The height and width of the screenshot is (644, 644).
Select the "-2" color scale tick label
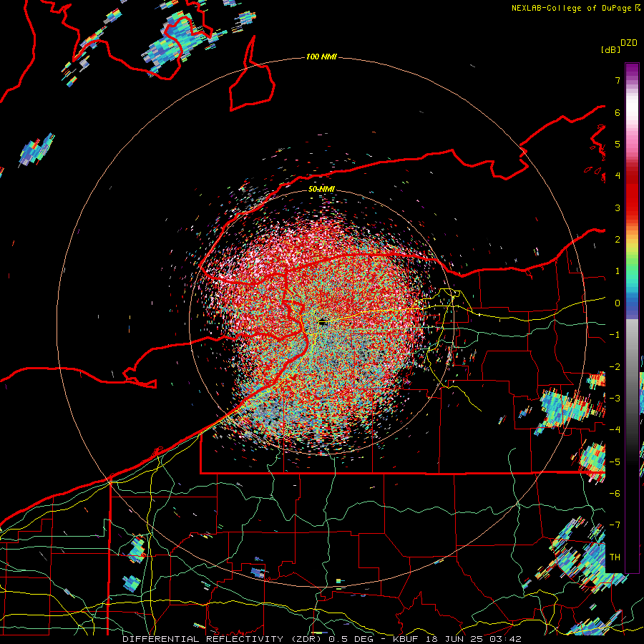615,367
